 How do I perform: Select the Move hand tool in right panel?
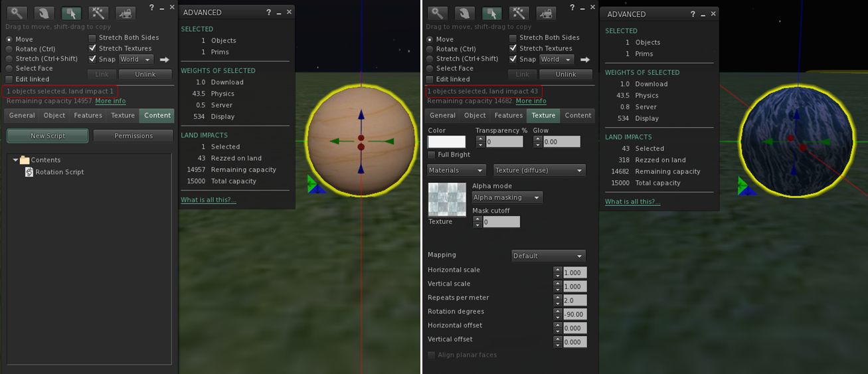(464, 13)
